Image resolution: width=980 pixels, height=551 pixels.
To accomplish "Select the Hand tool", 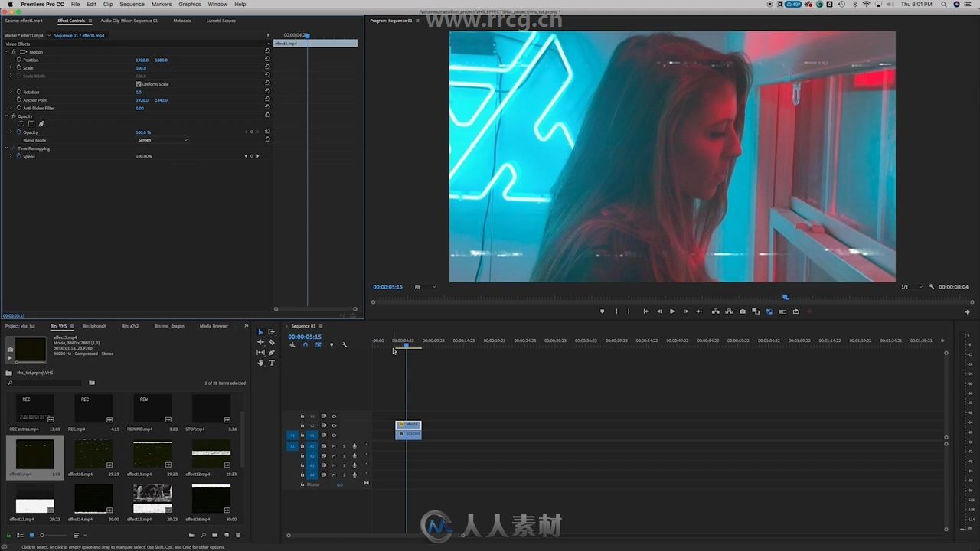I will pos(260,363).
